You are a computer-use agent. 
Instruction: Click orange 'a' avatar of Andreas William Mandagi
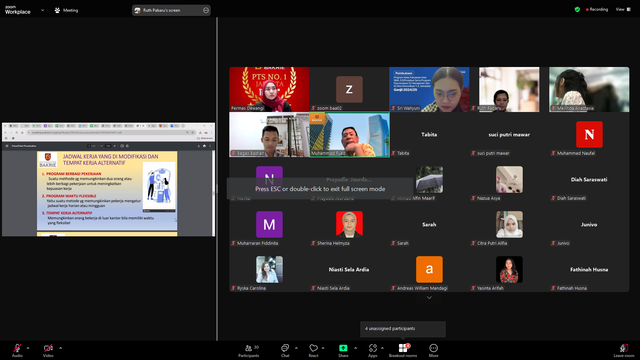[429, 269]
